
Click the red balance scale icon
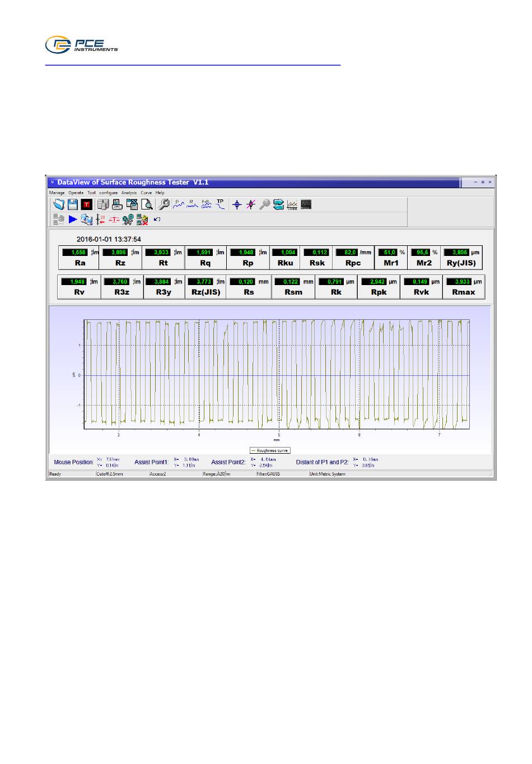[114, 220]
